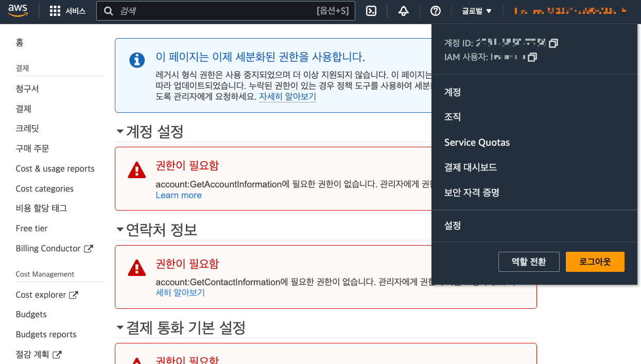This screenshot has height=364, width=641.
Task: Launch CloudShell terminal icon
Action: (371, 11)
